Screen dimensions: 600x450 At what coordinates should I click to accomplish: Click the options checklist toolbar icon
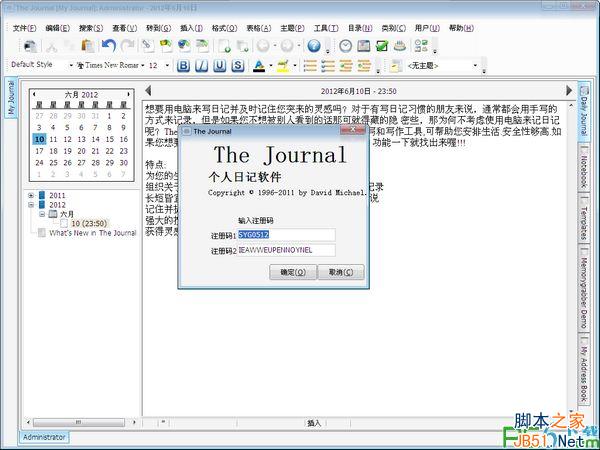[x=421, y=46]
